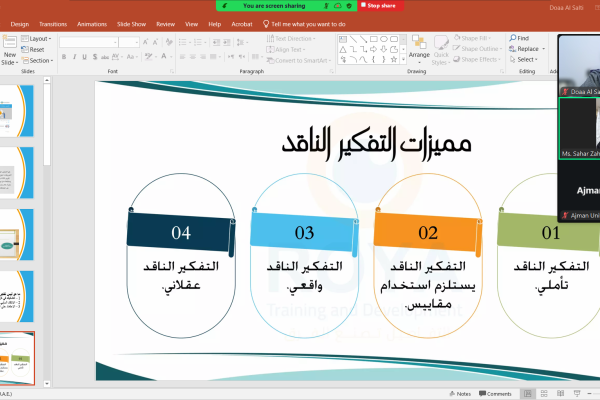Open the Line Spacing dropdown
The image size is (600, 400).
(x=242, y=42)
